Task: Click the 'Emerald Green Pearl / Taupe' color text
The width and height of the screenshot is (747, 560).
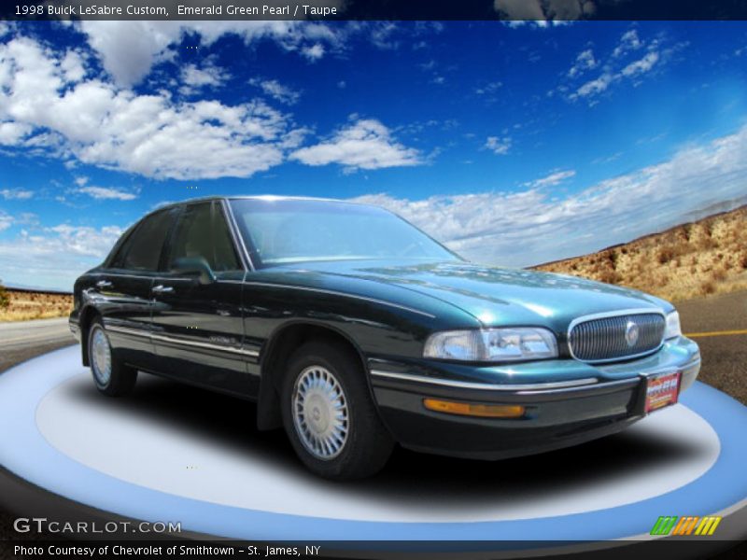Action: coord(257,10)
